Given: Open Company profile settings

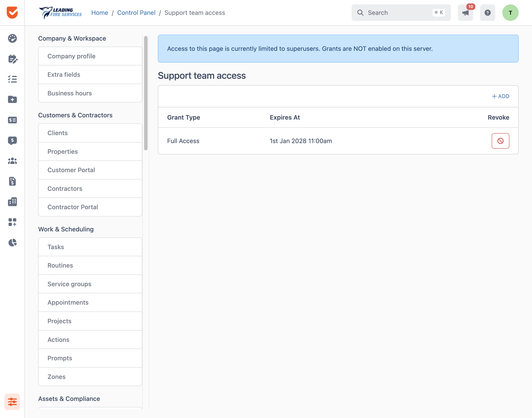Looking at the screenshot, I should click(x=90, y=56).
